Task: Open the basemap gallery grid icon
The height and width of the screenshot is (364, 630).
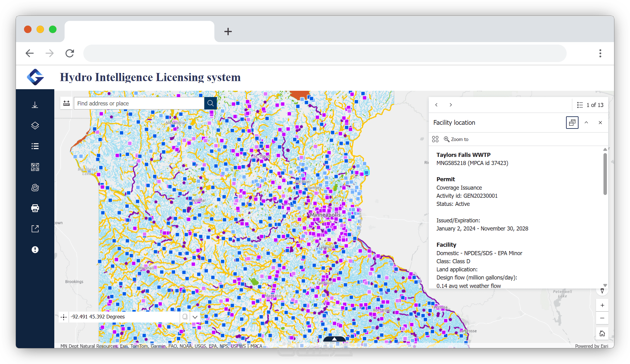Action: point(35,167)
